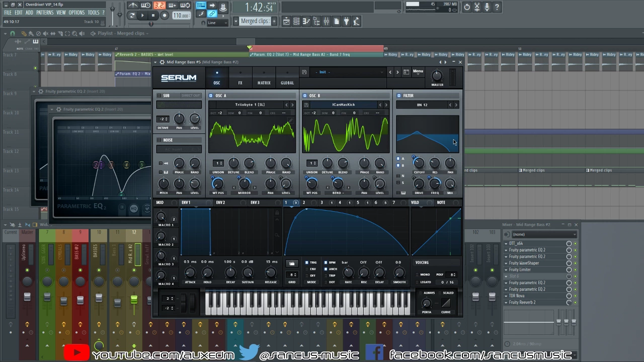Click the OSC A WT POS knob
This screenshot has height=362, width=644.
tap(218, 184)
